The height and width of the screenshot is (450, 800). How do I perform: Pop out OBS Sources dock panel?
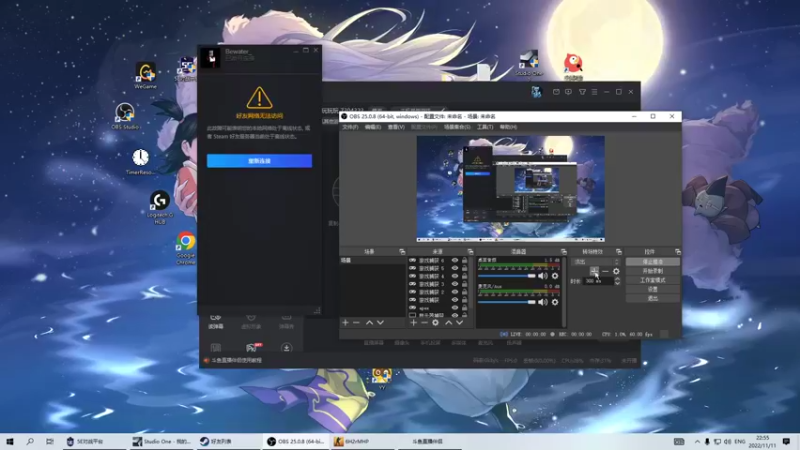click(470, 252)
